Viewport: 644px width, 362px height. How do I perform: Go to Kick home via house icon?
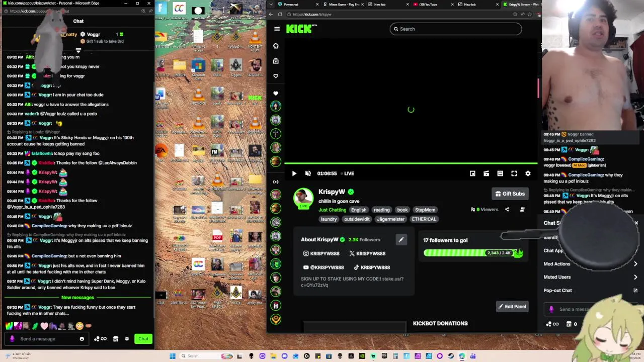(x=276, y=46)
